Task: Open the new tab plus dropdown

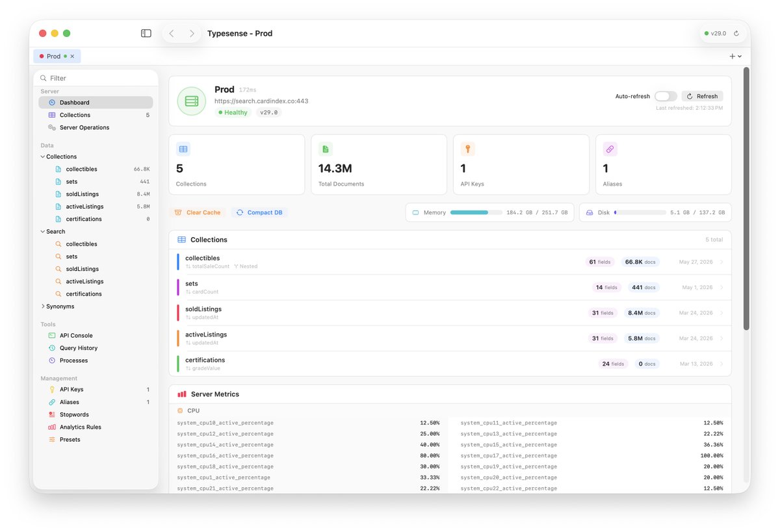Action: 735,57
